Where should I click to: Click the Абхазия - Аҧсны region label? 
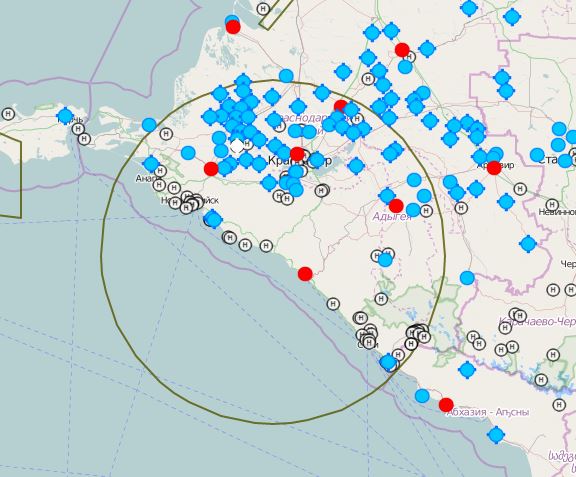[488, 412]
